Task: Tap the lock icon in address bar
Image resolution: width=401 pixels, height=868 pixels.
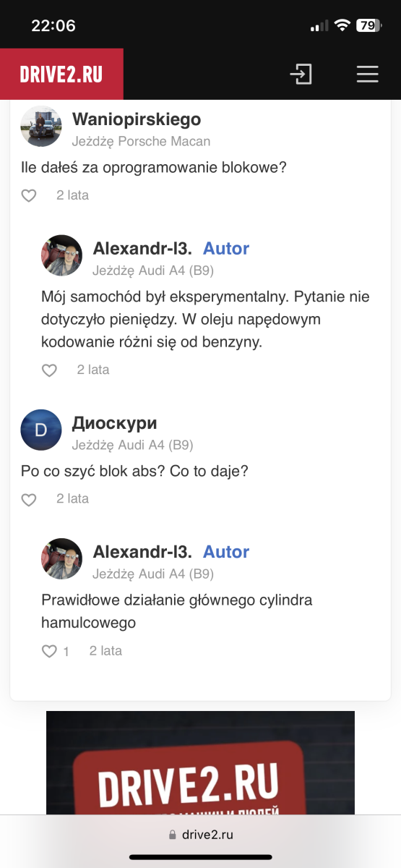Action: click(172, 834)
